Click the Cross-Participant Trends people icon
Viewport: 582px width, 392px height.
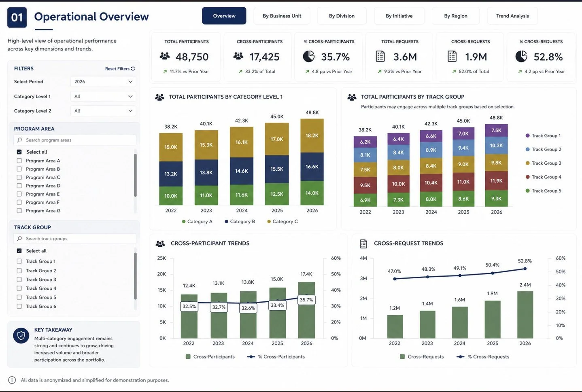point(160,244)
